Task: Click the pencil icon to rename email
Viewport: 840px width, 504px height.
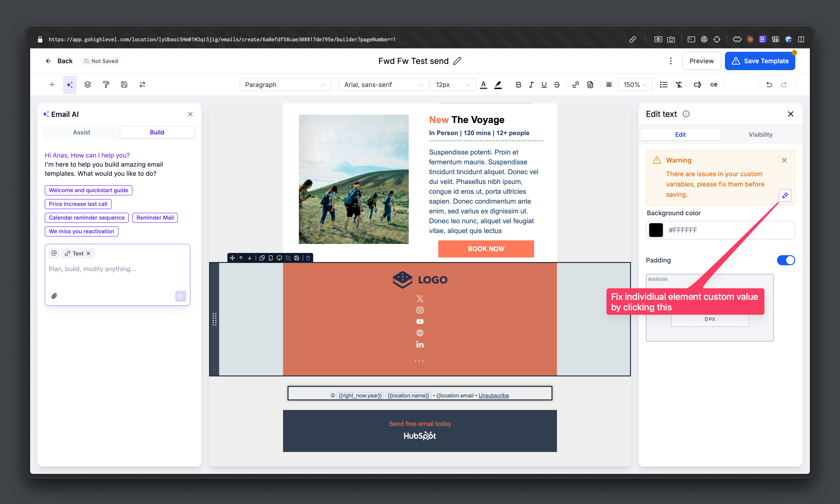Action: (457, 61)
